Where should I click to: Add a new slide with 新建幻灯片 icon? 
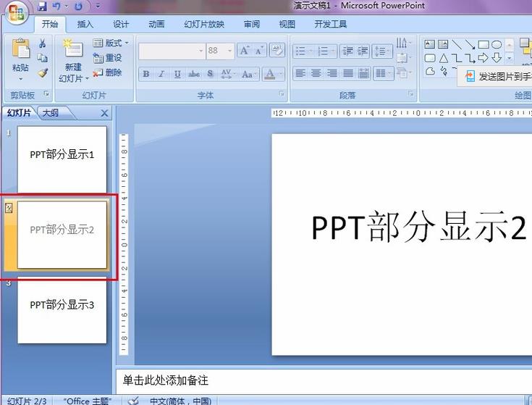click(x=72, y=49)
